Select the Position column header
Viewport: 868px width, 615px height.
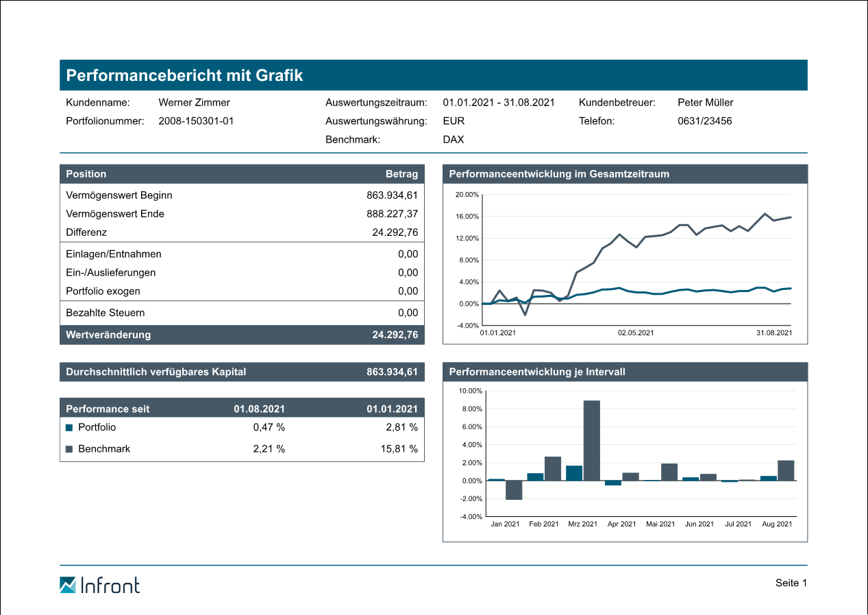(x=86, y=174)
